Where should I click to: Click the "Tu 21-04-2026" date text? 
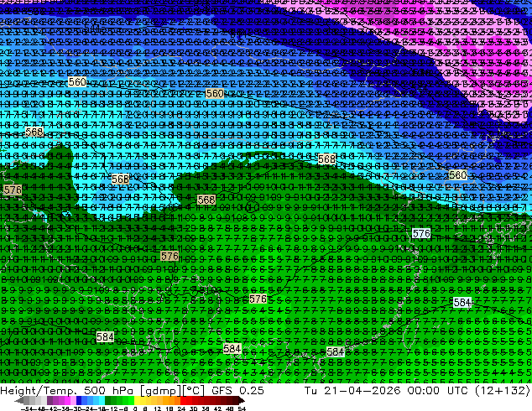coord(352,390)
